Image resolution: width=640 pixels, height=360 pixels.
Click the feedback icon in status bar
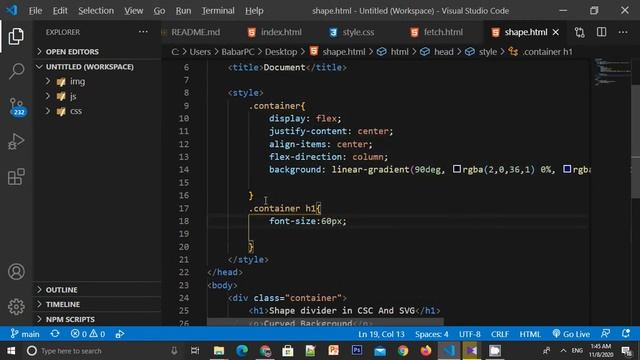[606, 334]
